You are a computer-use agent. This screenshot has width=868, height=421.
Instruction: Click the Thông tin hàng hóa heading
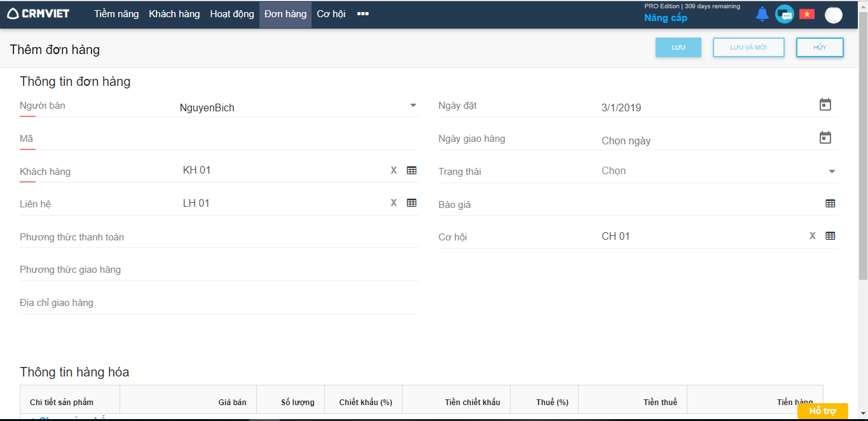[74, 372]
